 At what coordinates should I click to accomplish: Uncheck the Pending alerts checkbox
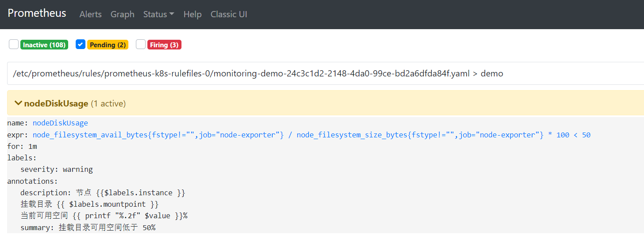[x=81, y=45]
